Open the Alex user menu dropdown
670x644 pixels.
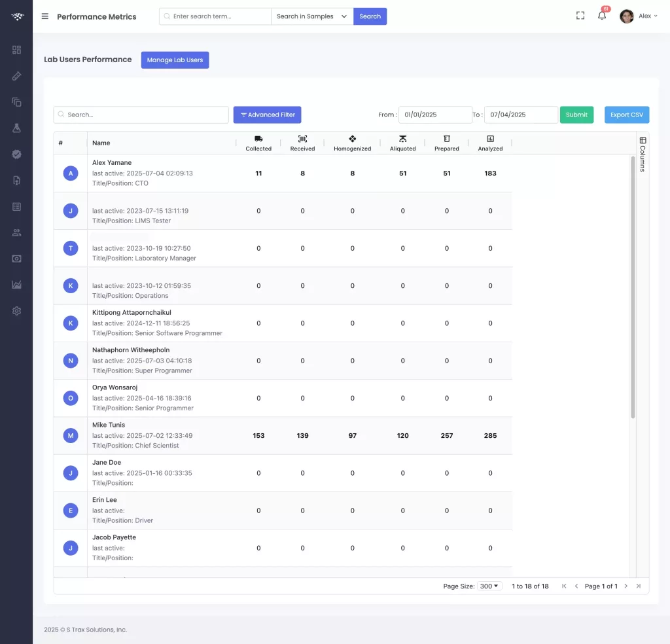[648, 16]
